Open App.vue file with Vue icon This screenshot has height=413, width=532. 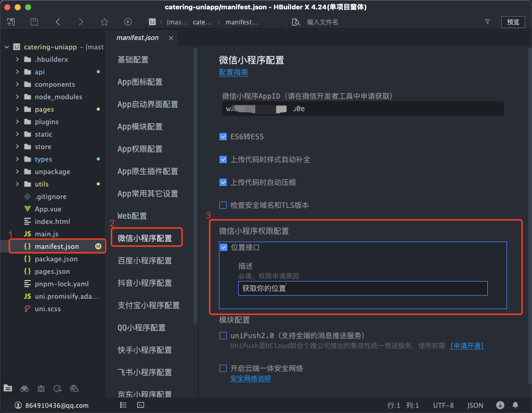pyautogui.click(x=48, y=209)
